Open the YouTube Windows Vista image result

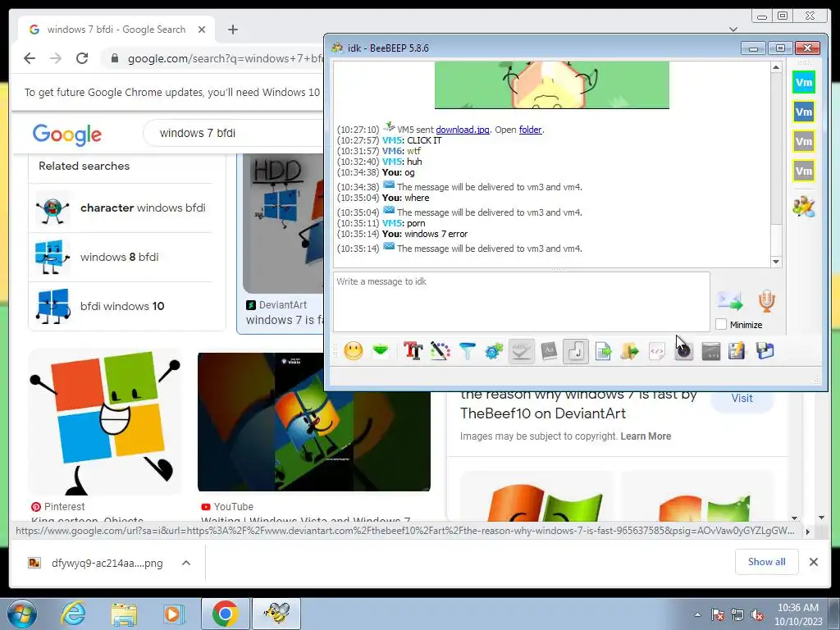(314, 422)
